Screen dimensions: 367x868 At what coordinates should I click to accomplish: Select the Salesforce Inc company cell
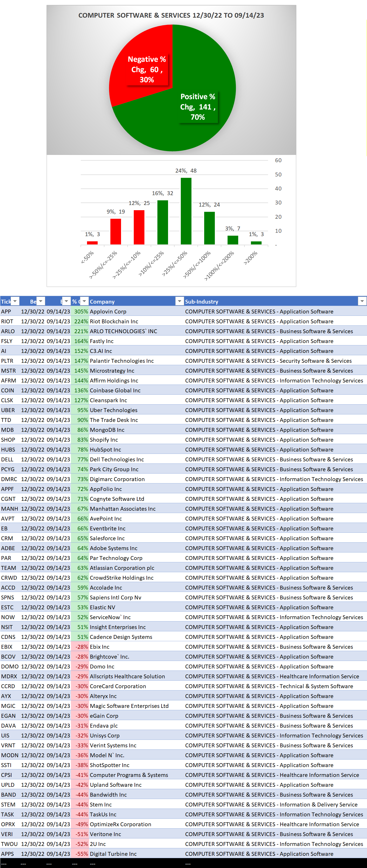(x=136, y=538)
